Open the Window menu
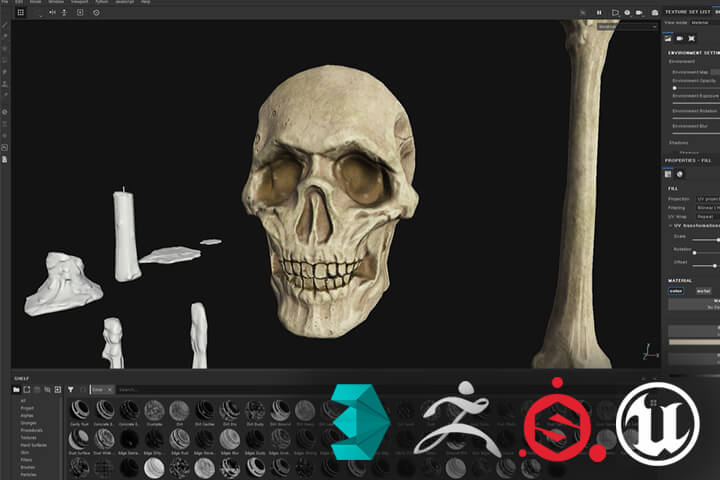This screenshot has width=720, height=480. 56,2
